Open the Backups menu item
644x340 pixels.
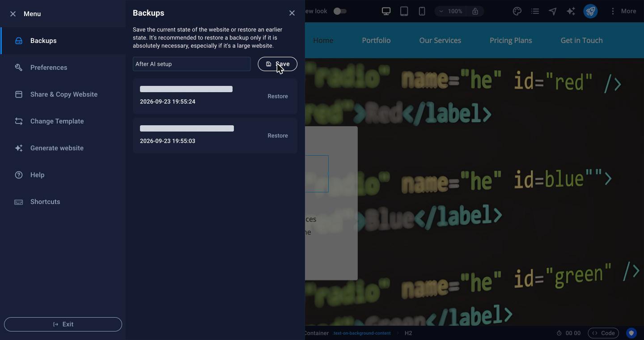tap(63, 41)
